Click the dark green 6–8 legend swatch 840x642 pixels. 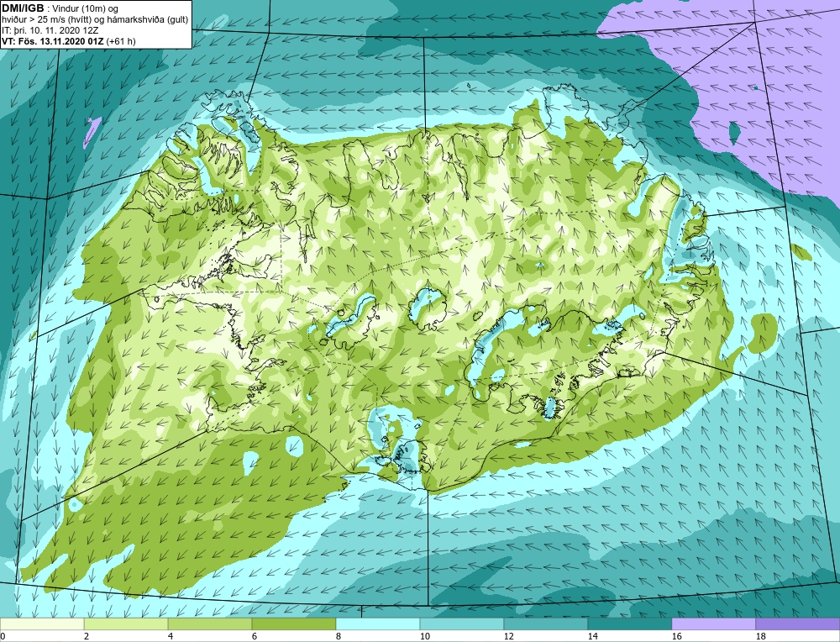click(x=293, y=624)
